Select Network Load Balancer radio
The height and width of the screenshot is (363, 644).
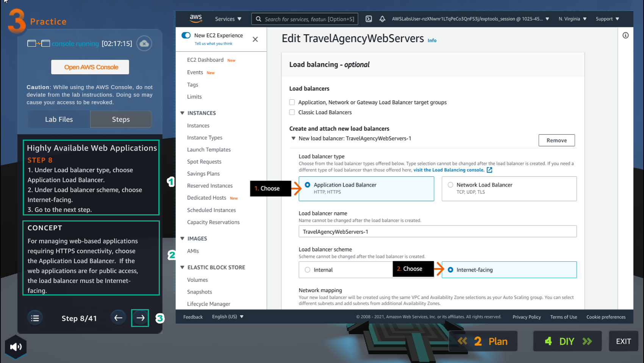click(x=450, y=185)
